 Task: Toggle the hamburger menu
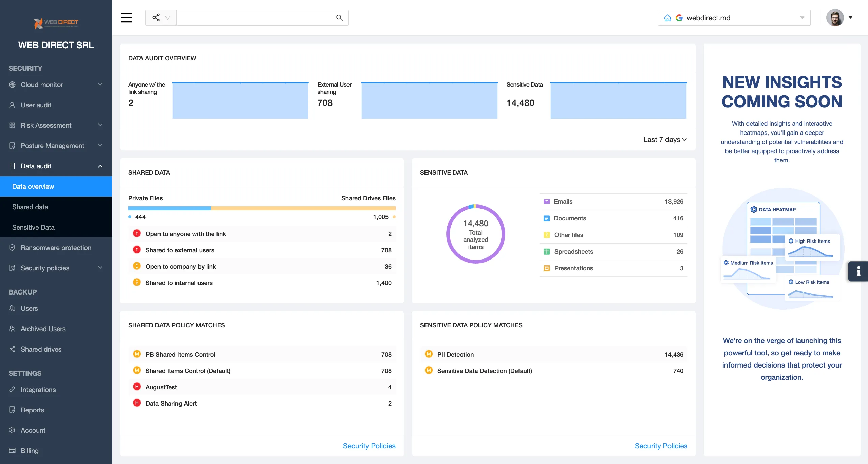pos(126,18)
